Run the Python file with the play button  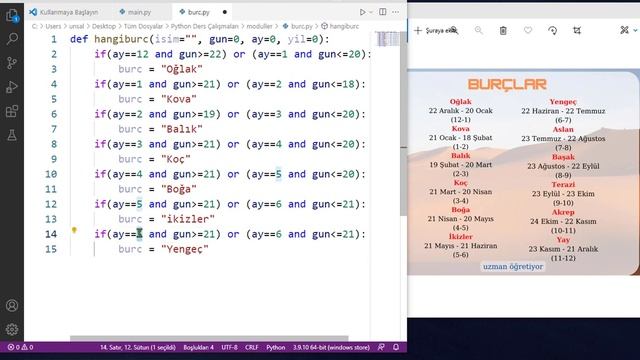click(362, 12)
